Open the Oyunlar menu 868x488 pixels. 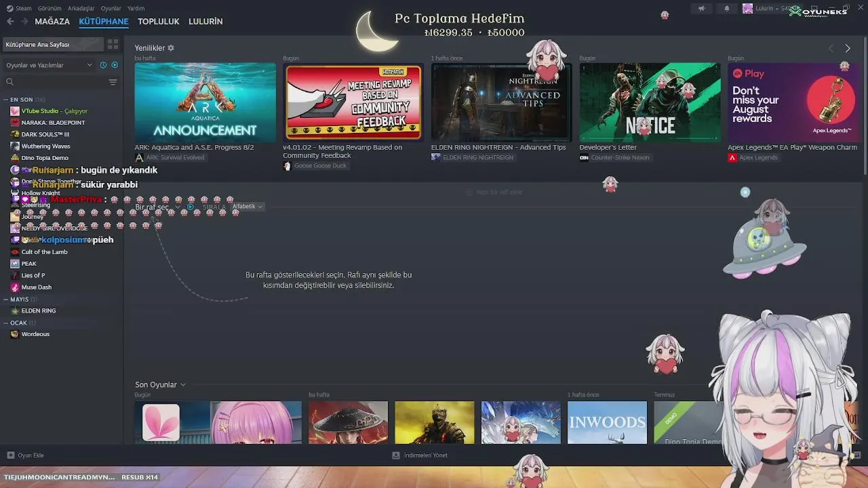(111, 8)
